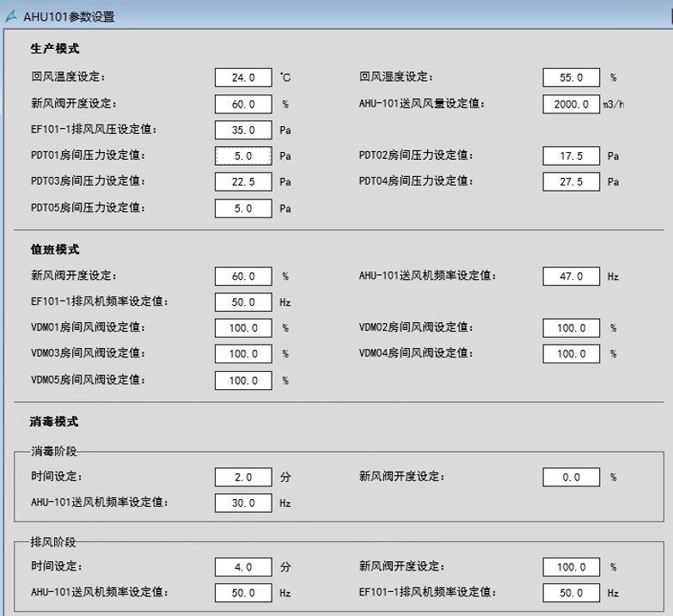Click the VDM01房间风阀设定值 input field

pos(243,327)
